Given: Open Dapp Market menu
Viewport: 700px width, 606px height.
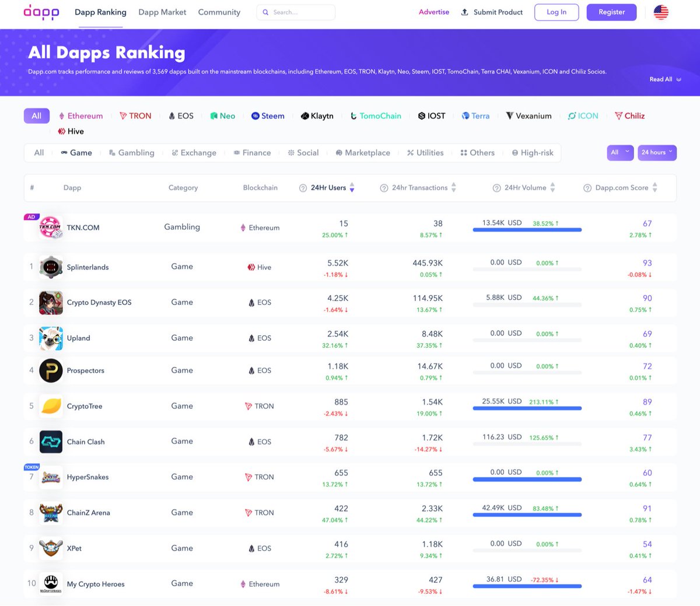Looking at the screenshot, I should pos(162,12).
